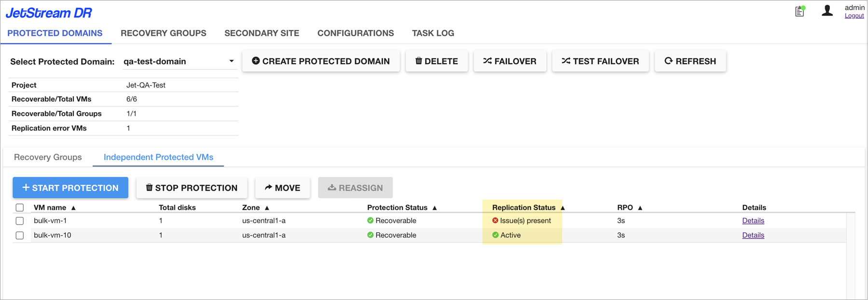
Task: Toggle the select-all VMs header checkbox
Action: (x=20, y=208)
